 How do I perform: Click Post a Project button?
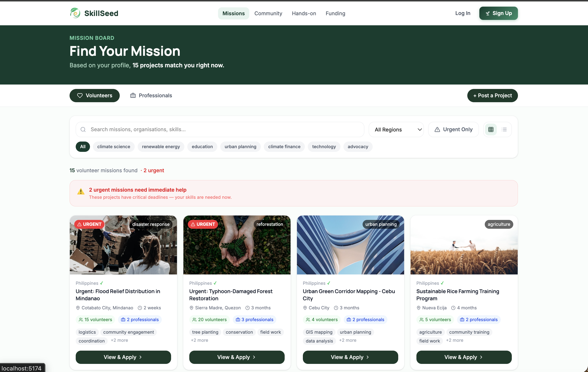click(492, 96)
